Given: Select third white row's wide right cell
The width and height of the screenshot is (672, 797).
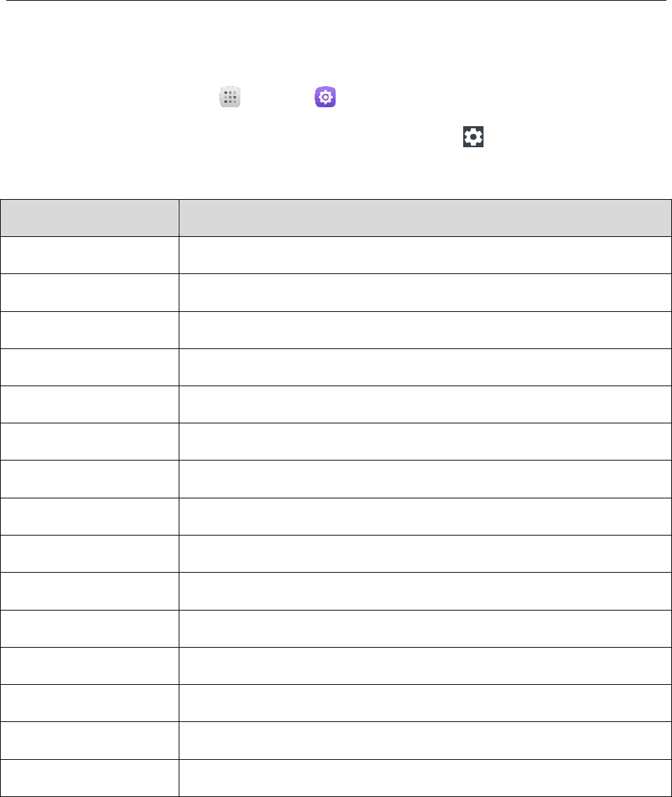Looking at the screenshot, I should point(425,330).
